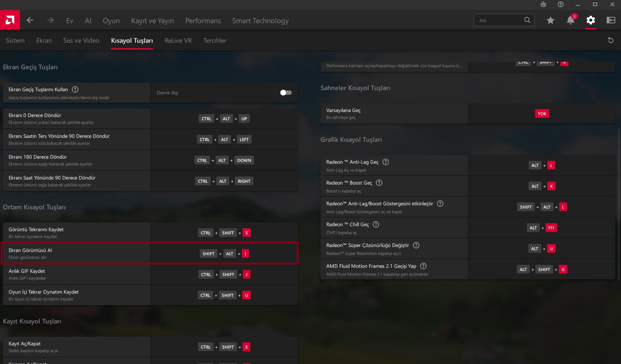Edit CTRL+ALT+DOWN 180 degree hotkey
The image size is (621, 364).
click(224, 160)
